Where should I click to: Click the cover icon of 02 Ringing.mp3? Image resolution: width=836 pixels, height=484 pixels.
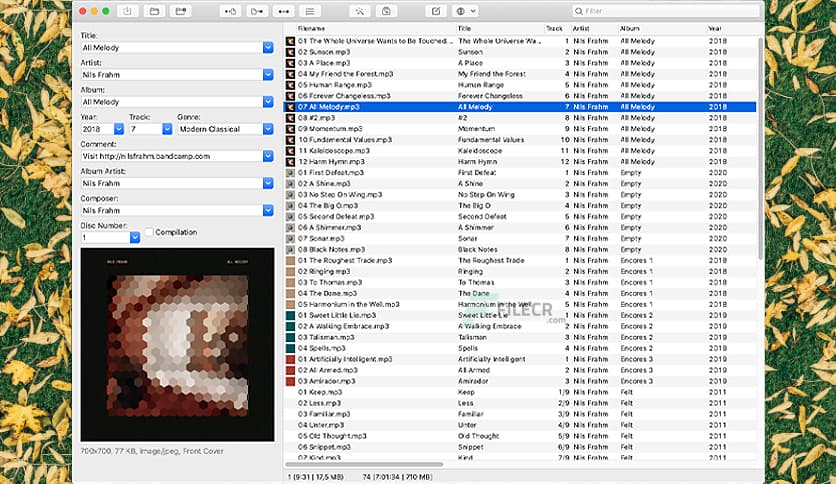pyautogui.click(x=290, y=271)
